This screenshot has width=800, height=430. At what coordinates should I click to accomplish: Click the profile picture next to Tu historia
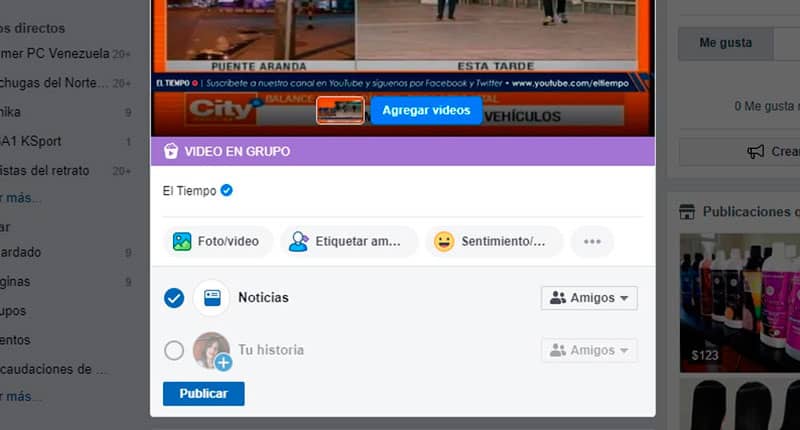click(x=211, y=350)
